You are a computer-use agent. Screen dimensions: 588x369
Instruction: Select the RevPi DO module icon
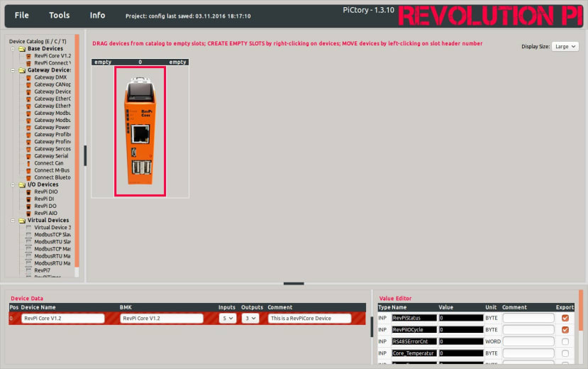pos(28,206)
